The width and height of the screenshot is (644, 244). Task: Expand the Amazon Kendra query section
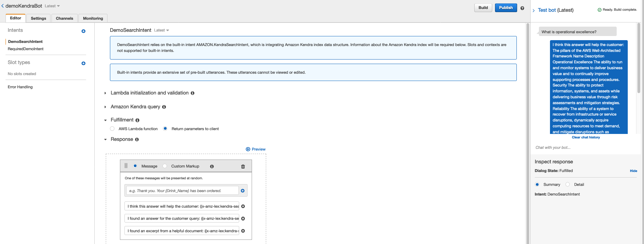(x=105, y=107)
